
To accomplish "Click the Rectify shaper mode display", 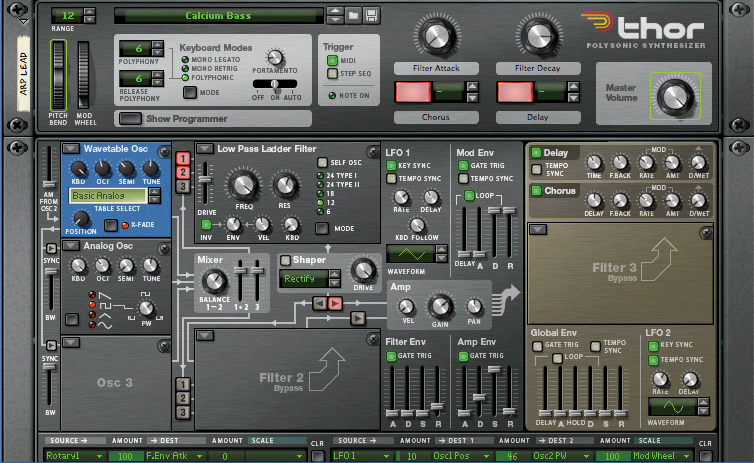I will (303, 279).
